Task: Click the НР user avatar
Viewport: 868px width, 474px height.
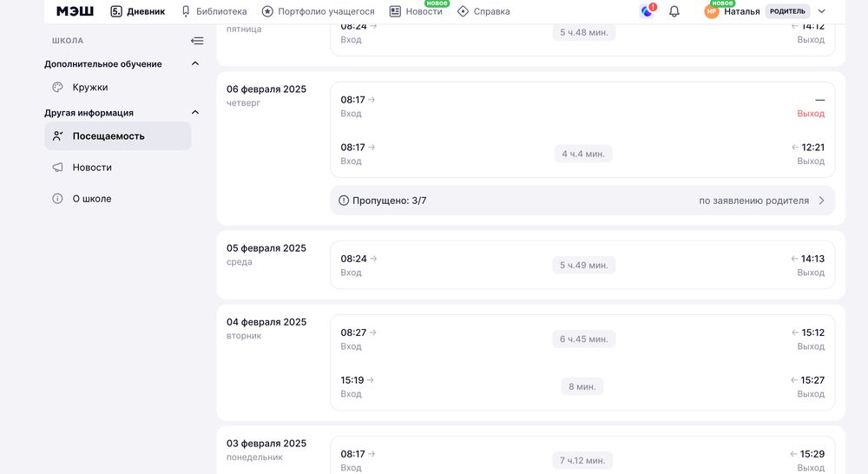Action: 712,11
